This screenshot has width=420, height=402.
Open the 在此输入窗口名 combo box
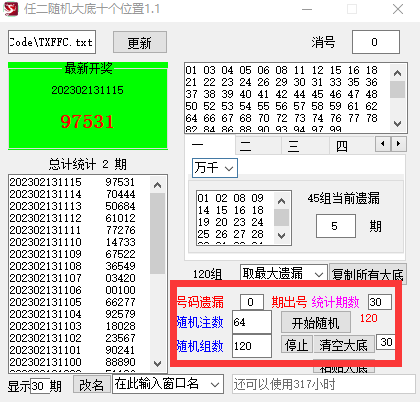167,384
